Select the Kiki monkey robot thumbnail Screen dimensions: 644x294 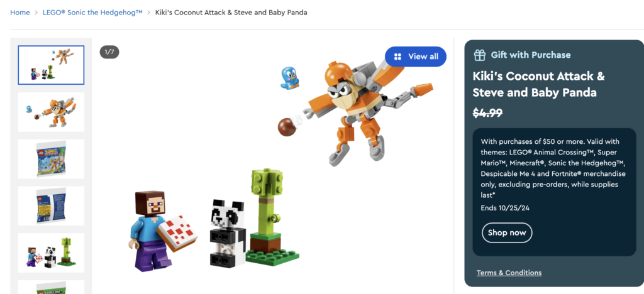click(51, 112)
